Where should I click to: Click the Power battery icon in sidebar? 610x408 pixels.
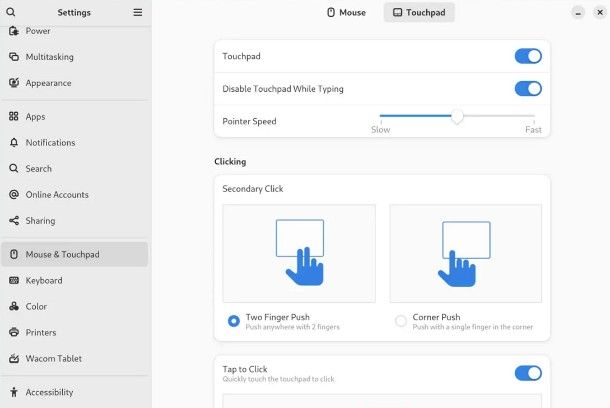click(14, 31)
